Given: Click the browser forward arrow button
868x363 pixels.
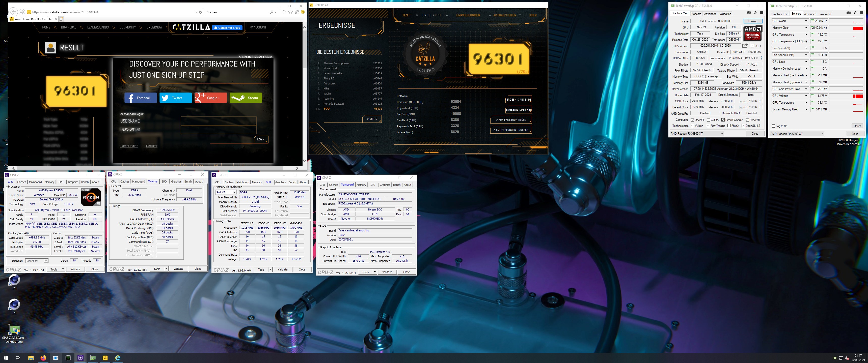Looking at the screenshot, I should click(22, 12).
